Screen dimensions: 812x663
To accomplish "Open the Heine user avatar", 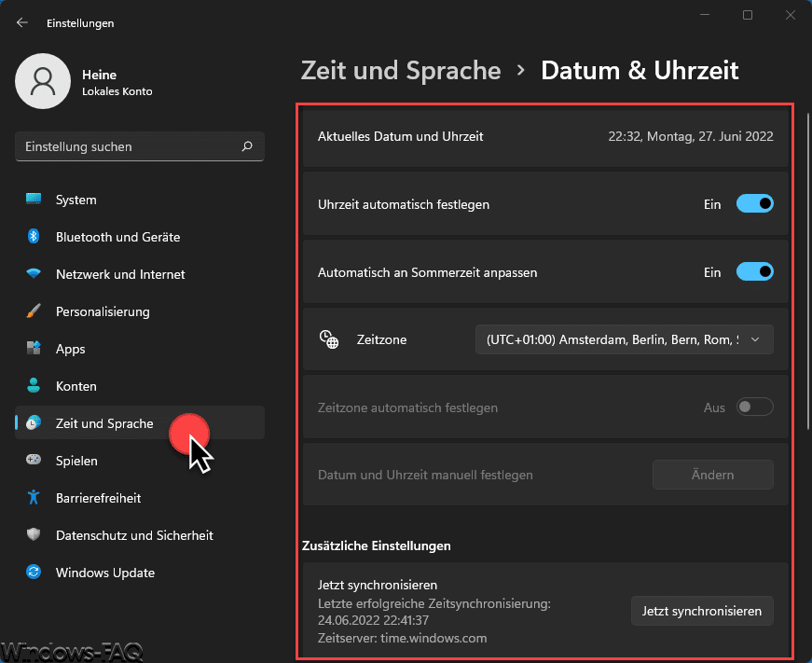I will click(43, 81).
